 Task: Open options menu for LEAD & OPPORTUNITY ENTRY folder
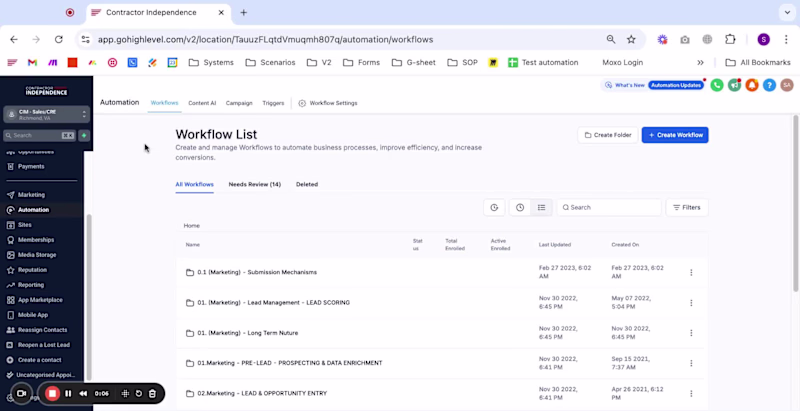691,394
